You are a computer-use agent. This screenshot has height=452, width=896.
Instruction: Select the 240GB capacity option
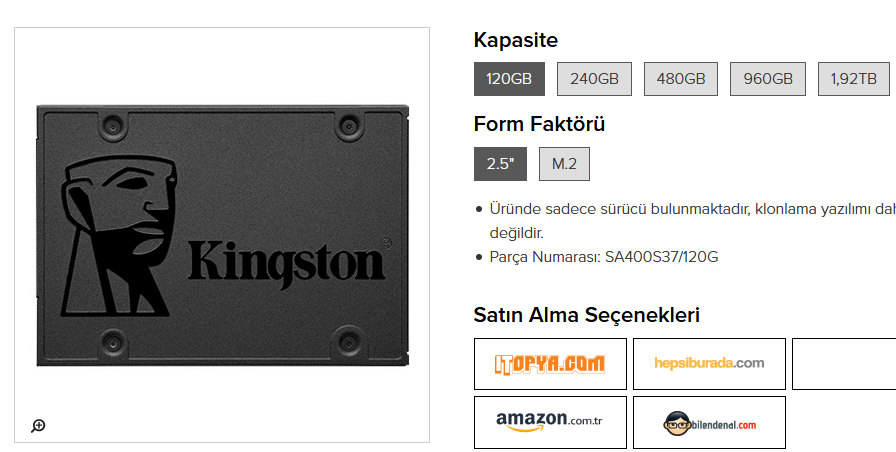pos(594,79)
